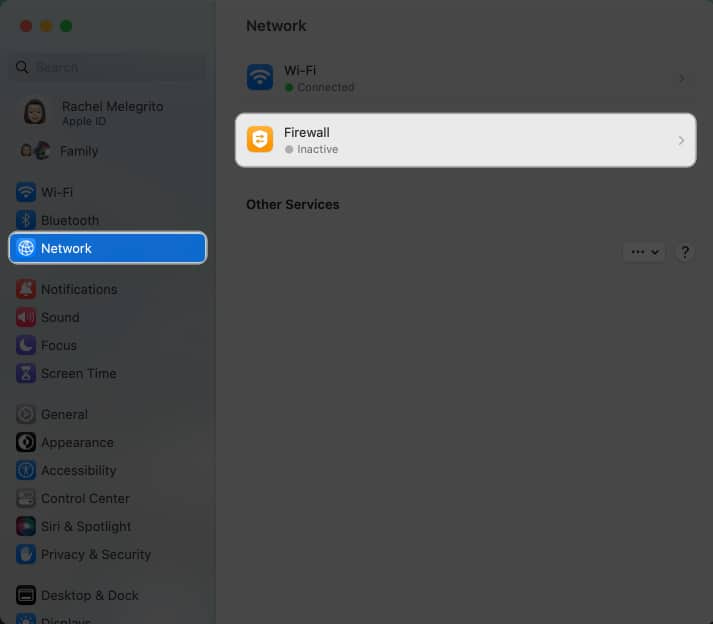
Task: Click the blue Wi-Fi icon in Network pane
Action: 260,78
